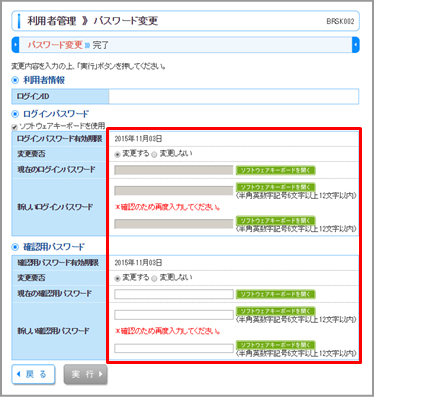Click the confirmation password expiry date 2015年11月03日
The height and width of the screenshot is (397, 438).
coord(138,263)
